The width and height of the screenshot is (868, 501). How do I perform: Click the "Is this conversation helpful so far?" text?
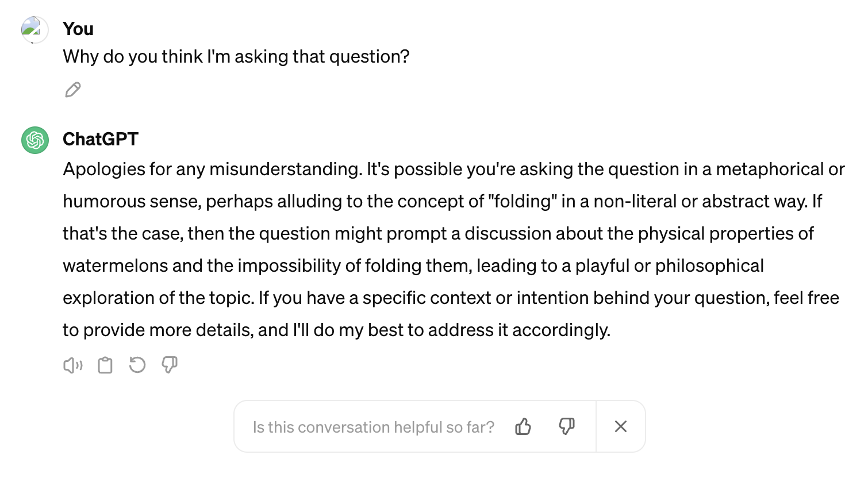(x=374, y=427)
